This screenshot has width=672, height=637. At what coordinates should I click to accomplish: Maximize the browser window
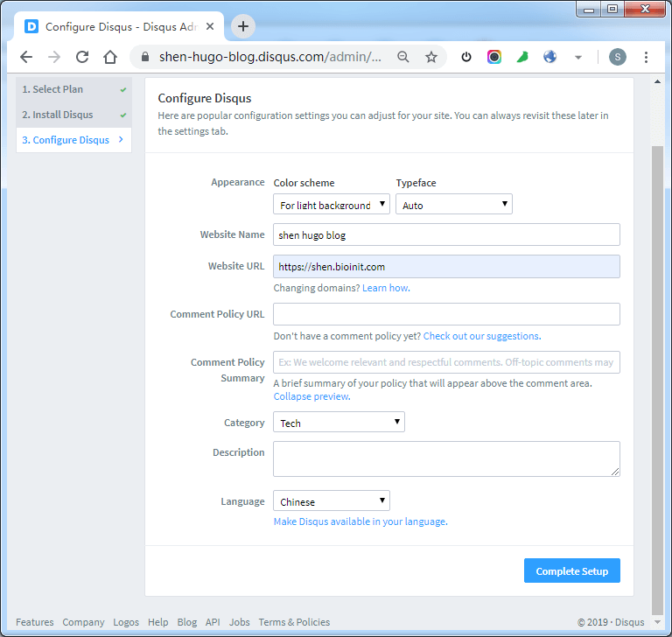[x=612, y=9]
